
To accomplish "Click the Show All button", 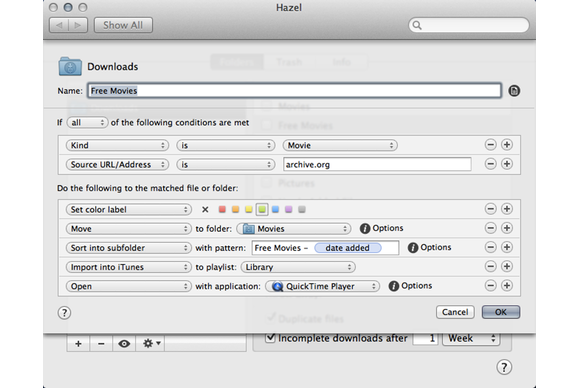I will pos(123,25).
